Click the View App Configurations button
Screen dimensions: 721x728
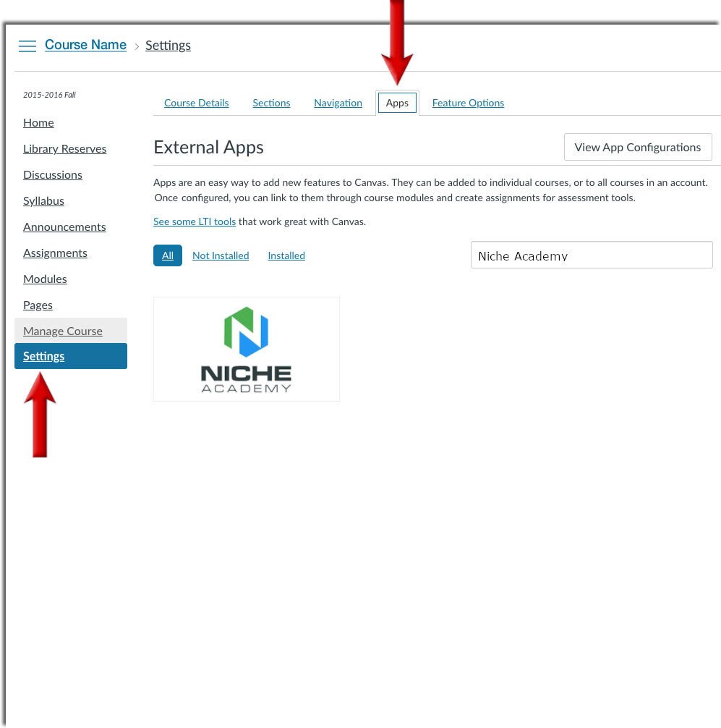[637, 147]
